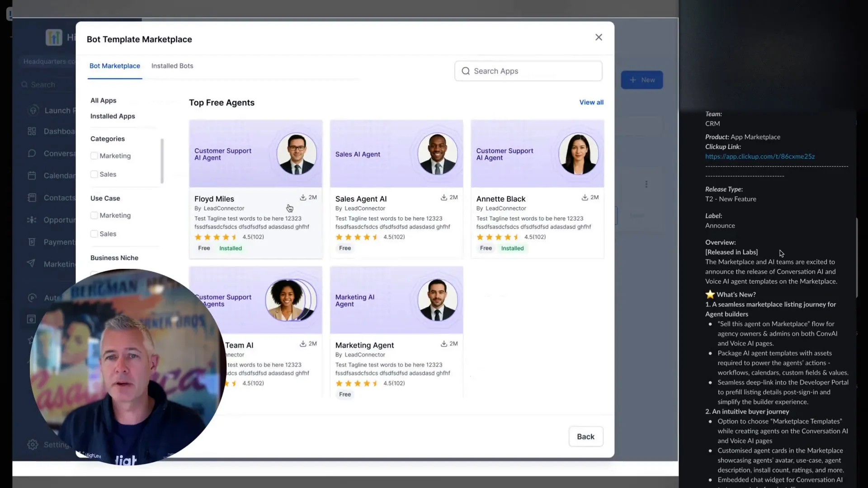This screenshot has width=868, height=488.
Task: Open Contacts icon in background sidebar
Action: coord(32,198)
